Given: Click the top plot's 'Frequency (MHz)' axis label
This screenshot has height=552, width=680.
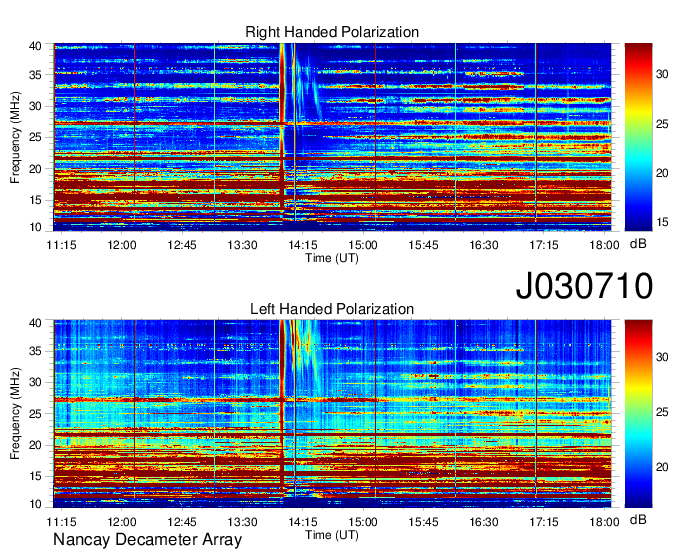Looking at the screenshot, I should pyautogui.click(x=15, y=137).
